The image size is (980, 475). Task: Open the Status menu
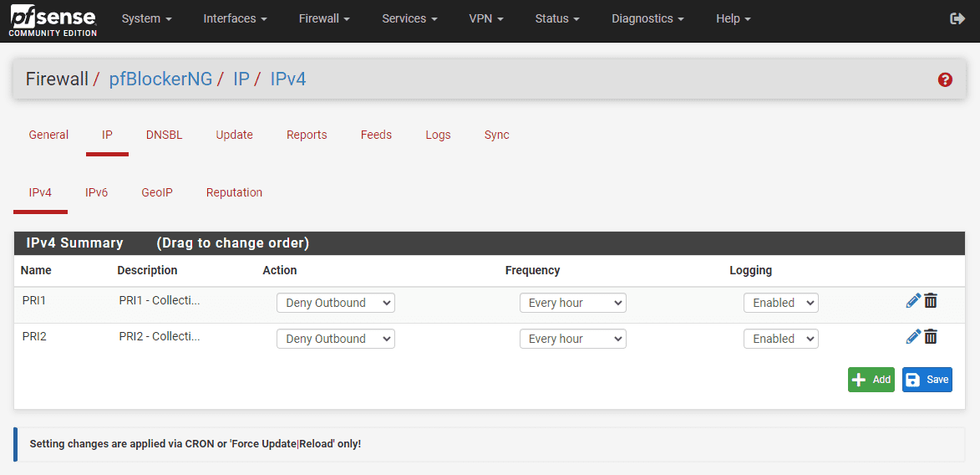pyautogui.click(x=557, y=18)
